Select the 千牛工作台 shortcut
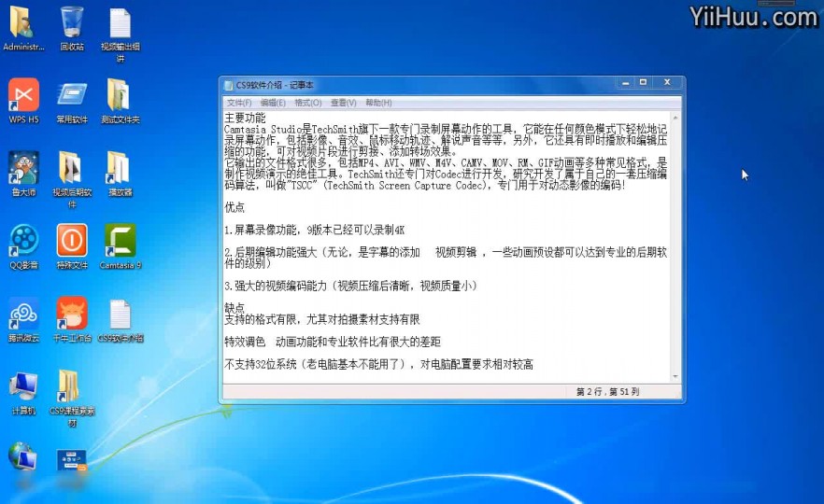This screenshot has height=504, width=824. pyautogui.click(x=72, y=319)
